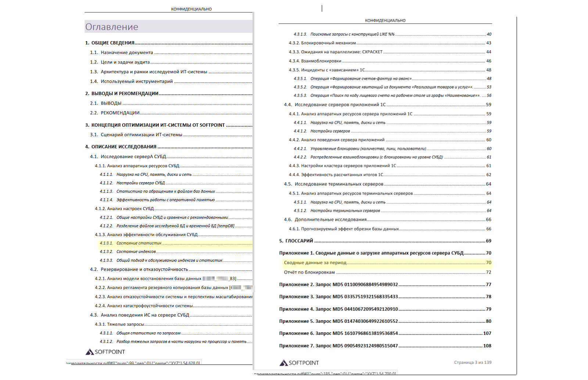Screen dimensions: 588x380
Task: Open 'Приложение 7. Запрос MD5 0905492312498051­5047'
Action: coord(385,346)
